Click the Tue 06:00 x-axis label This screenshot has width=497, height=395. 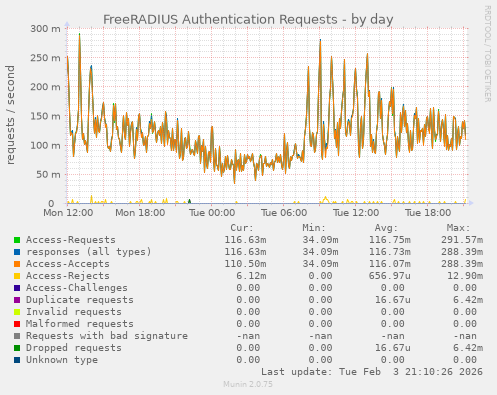[284, 213]
